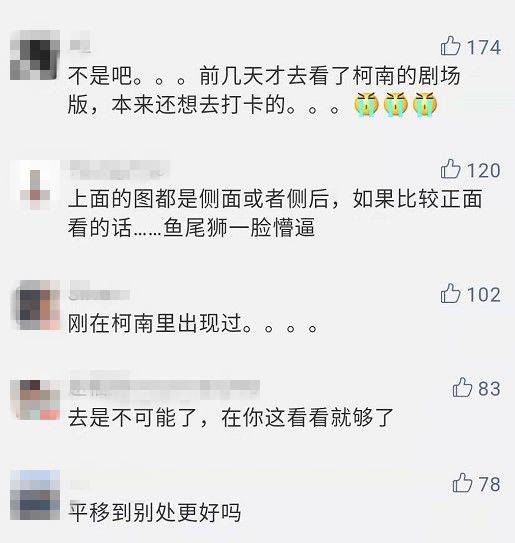
Task: Open first commenter's dark pixelated avatar
Action: pos(35,55)
